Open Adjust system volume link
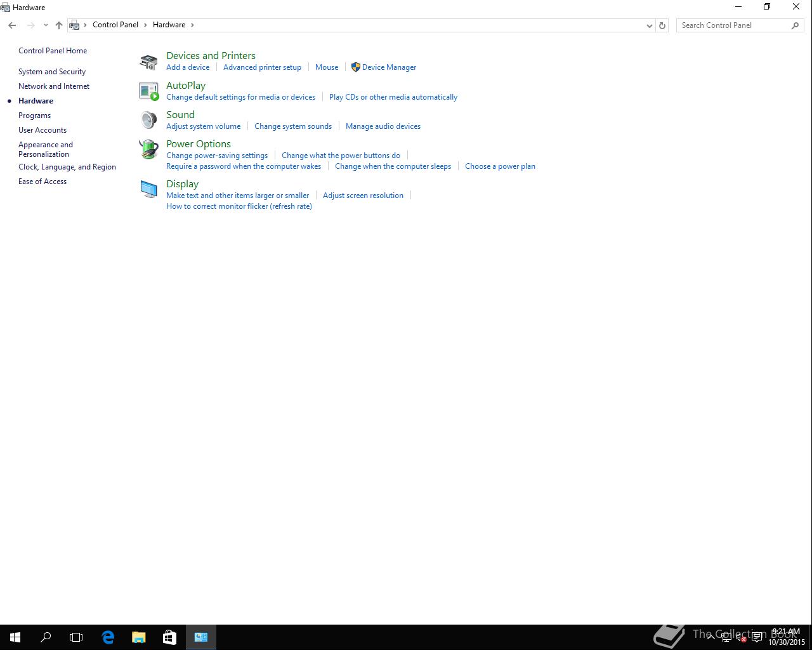812x650 pixels. 203,126
